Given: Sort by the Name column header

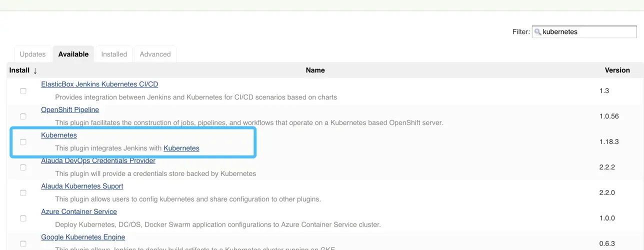Looking at the screenshot, I should (x=315, y=70).
